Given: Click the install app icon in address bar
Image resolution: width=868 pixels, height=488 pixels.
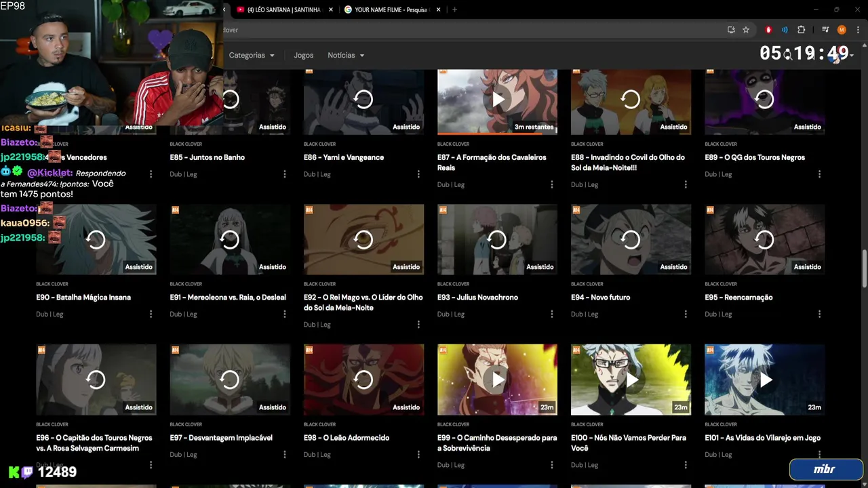Looking at the screenshot, I should point(731,30).
